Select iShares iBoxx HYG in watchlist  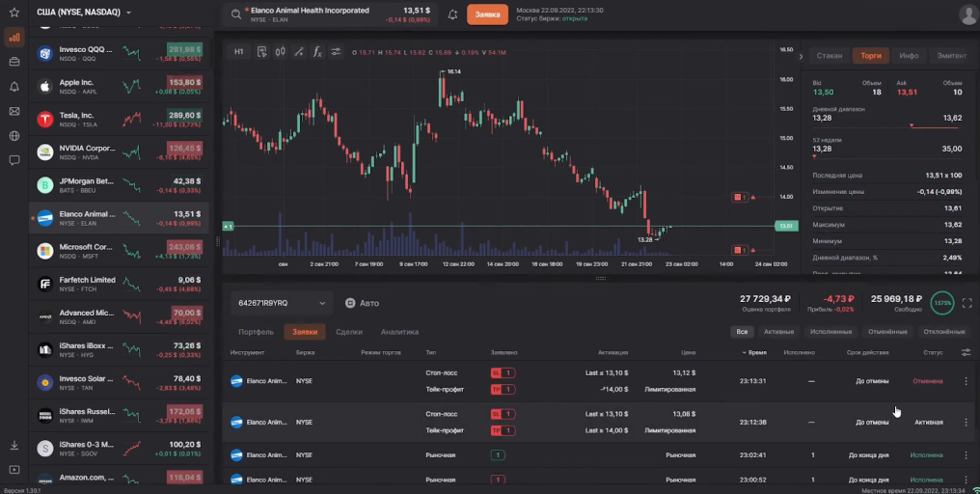119,349
